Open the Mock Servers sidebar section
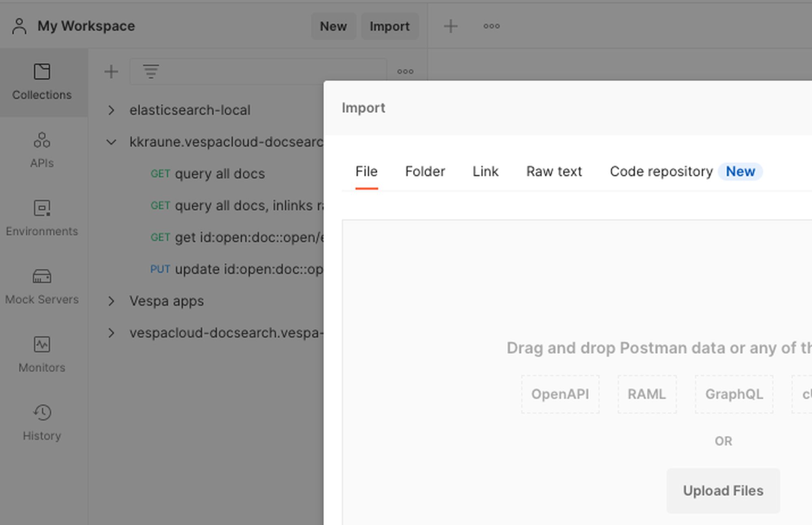The height and width of the screenshot is (525, 812). (42, 287)
